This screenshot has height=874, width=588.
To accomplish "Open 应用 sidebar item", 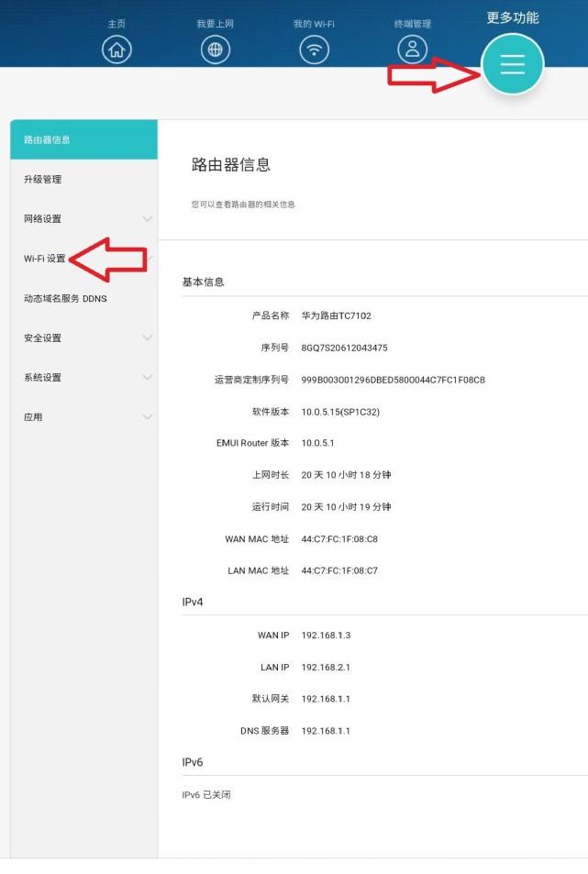I will coord(83,417).
